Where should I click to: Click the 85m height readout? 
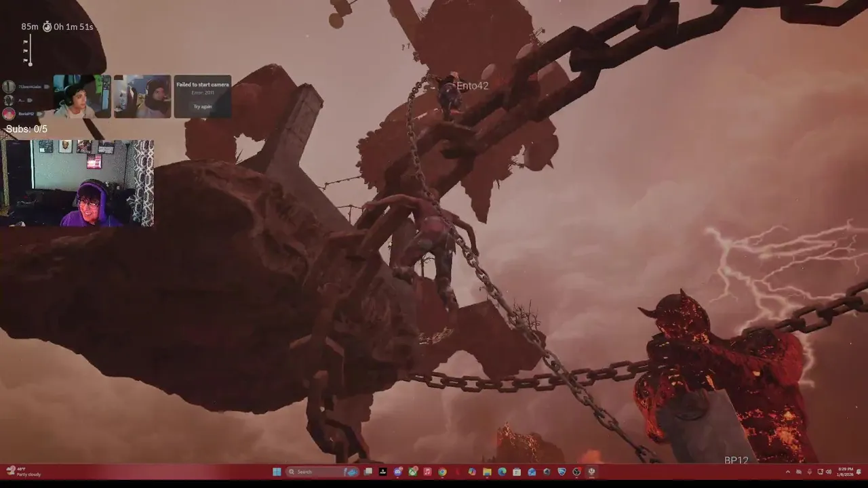[30, 26]
